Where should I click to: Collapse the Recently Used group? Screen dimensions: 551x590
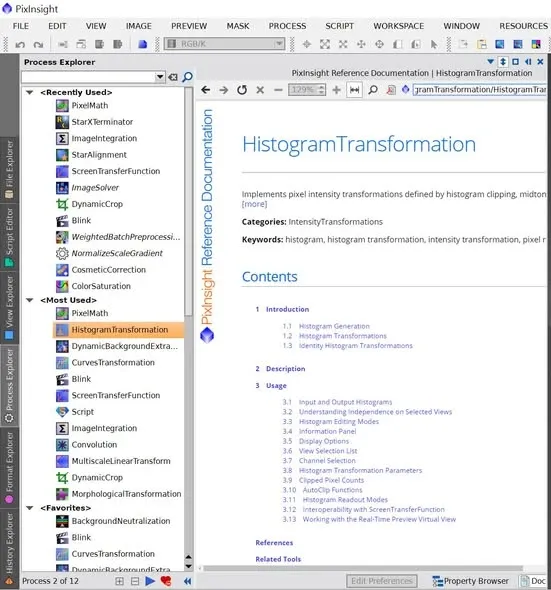click(30, 93)
